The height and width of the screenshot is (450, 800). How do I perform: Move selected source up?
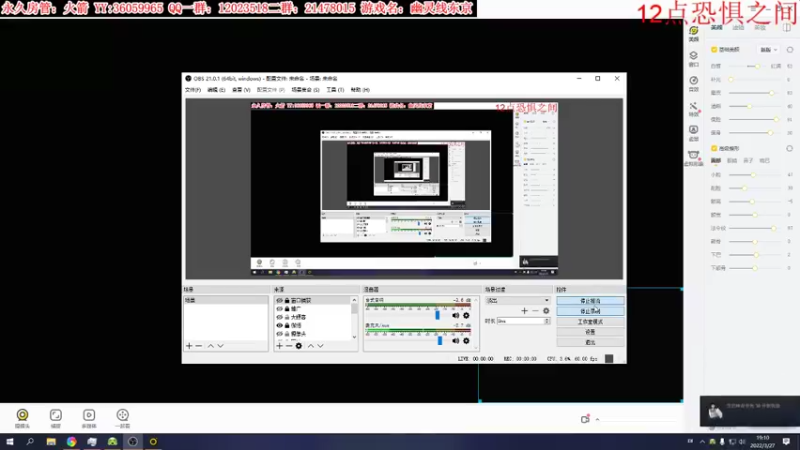point(311,346)
